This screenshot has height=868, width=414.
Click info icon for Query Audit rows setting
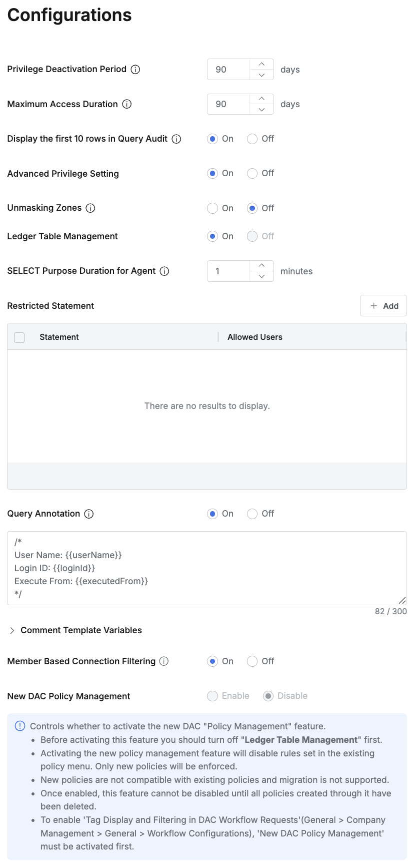[x=176, y=139]
